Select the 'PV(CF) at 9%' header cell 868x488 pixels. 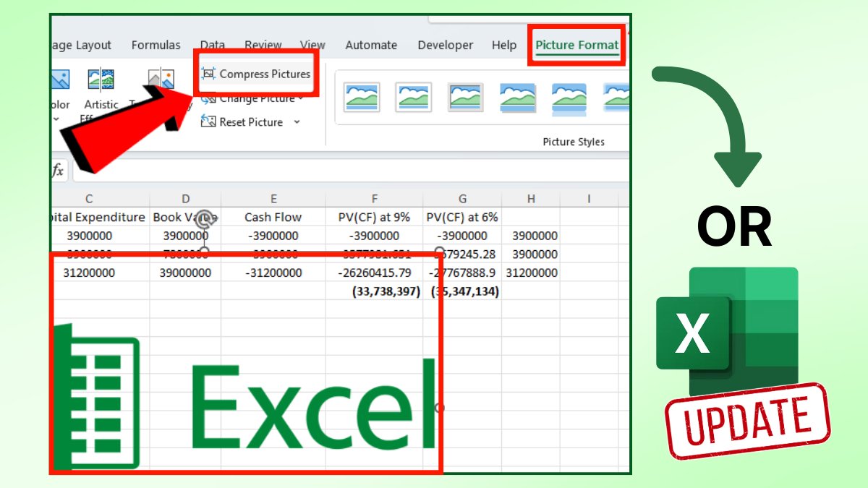(x=374, y=217)
